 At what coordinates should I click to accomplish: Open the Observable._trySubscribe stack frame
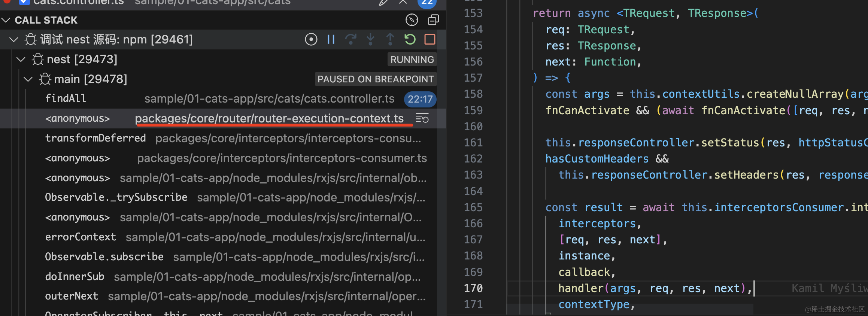coord(116,197)
